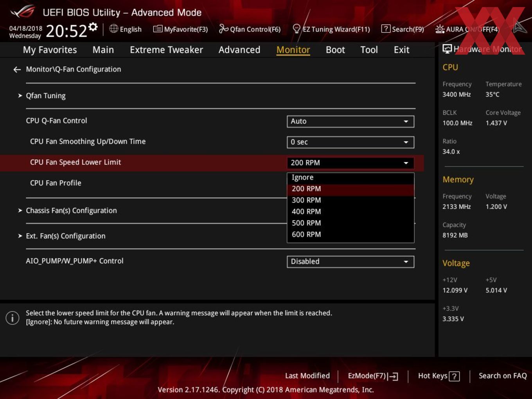Screen dimensions: 532x399
Task: Click Core Voltage value 1.437 V
Action: 496,123
